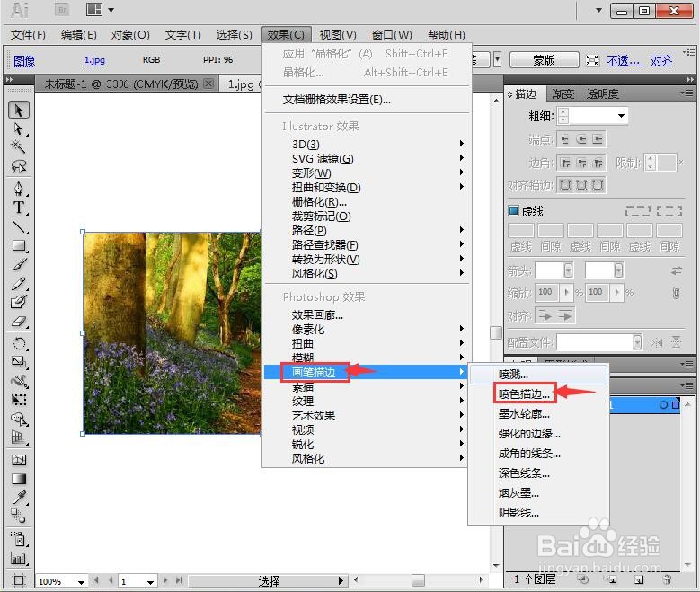Open the first arrowhead start dropdown
This screenshot has height=592, width=700.
click(568, 270)
